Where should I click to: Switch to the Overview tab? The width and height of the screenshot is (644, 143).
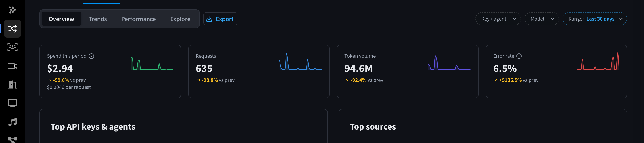61,19
